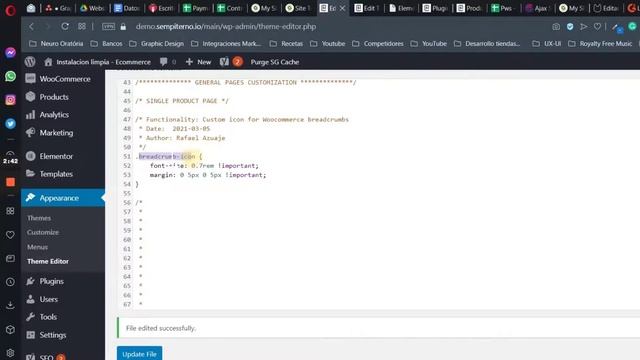This screenshot has width=640, height=360.
Task: Open Downloads icon in Opera sidebar
Action: 10,305
